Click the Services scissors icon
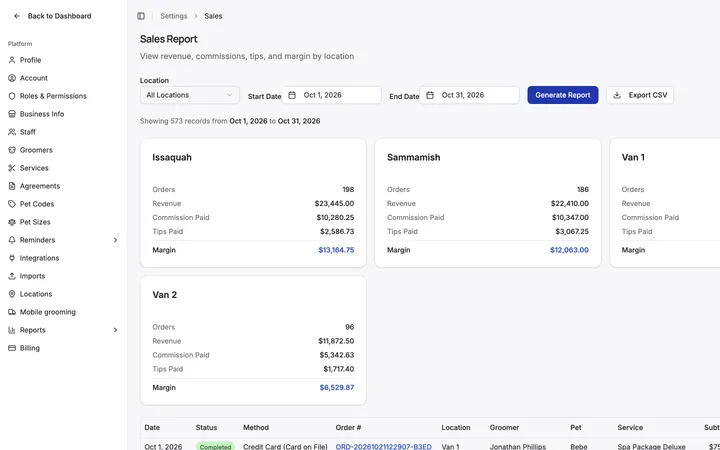The image size is (720, 450). (12, 168)
